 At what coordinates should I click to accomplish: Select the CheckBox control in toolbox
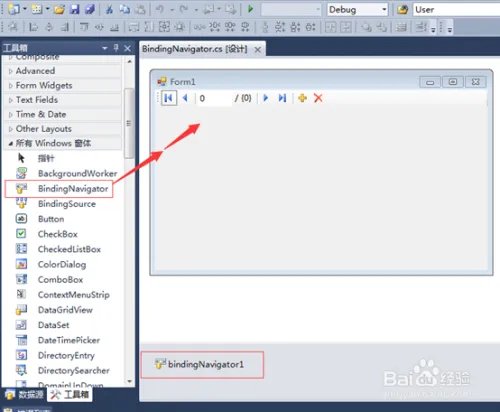pyautogui.click(x=58, y=234)
